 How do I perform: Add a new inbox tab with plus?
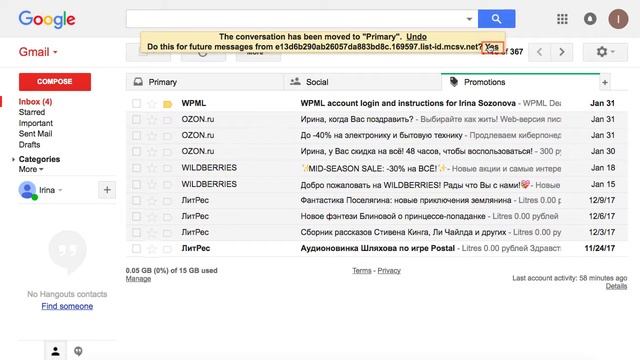click(604, 82)
